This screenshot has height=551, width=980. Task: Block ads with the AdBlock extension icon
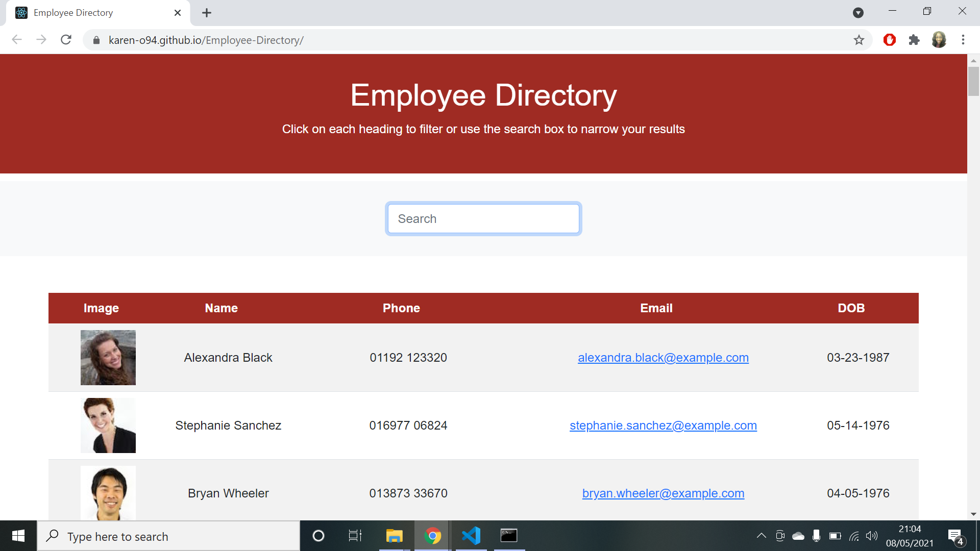[889, 40]
